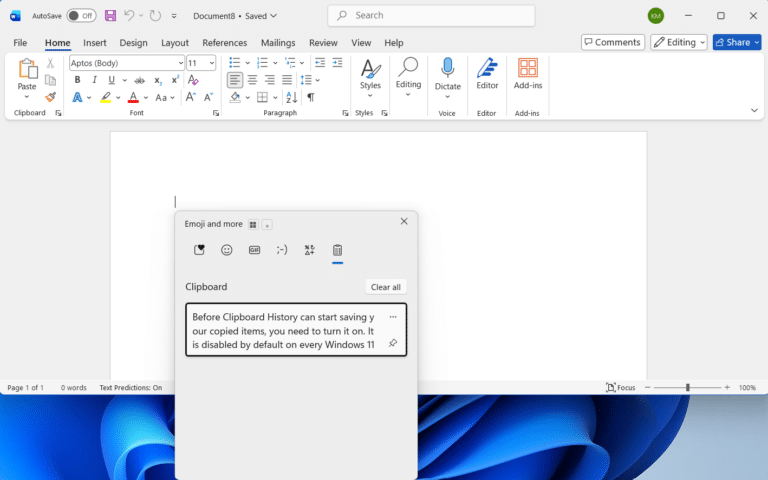Open the Comments button

(613, 43)
